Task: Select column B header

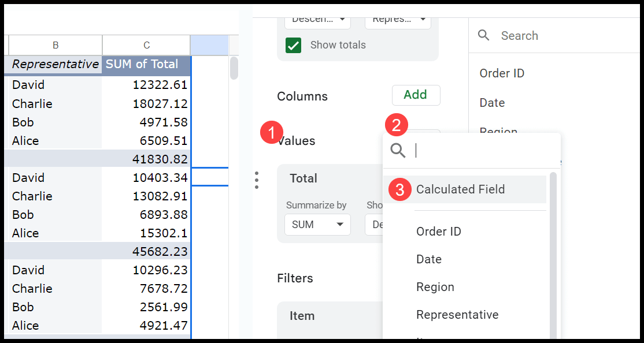Action: point(55,45)
